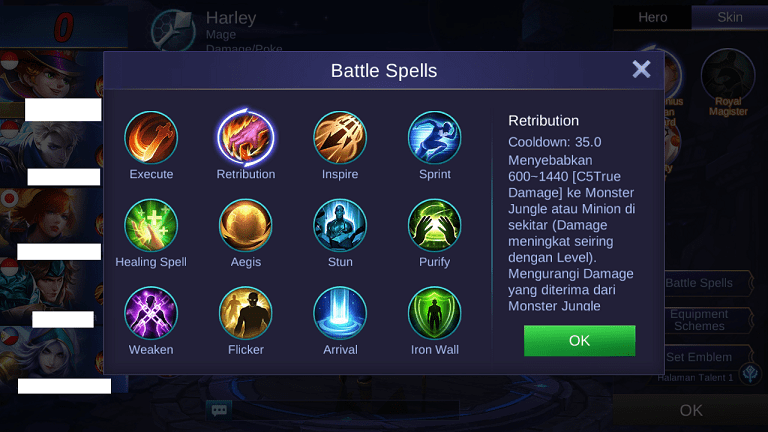Select the Aegis shield spell
Viewport: 768px width, 432px height.
pyautogui.click(x=245, y=225)
